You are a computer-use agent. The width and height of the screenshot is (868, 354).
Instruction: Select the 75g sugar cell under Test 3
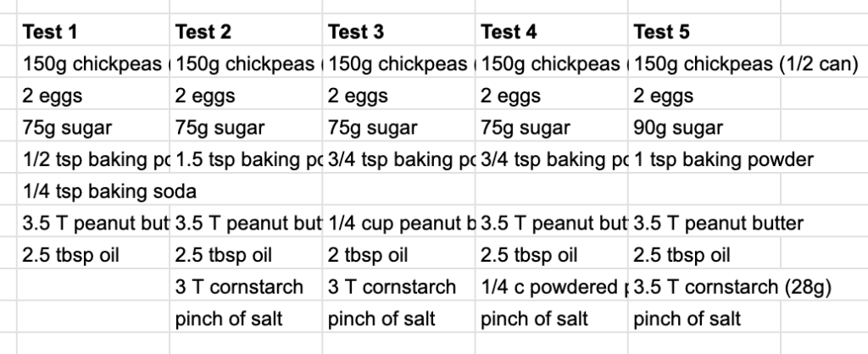coord(372,128)
